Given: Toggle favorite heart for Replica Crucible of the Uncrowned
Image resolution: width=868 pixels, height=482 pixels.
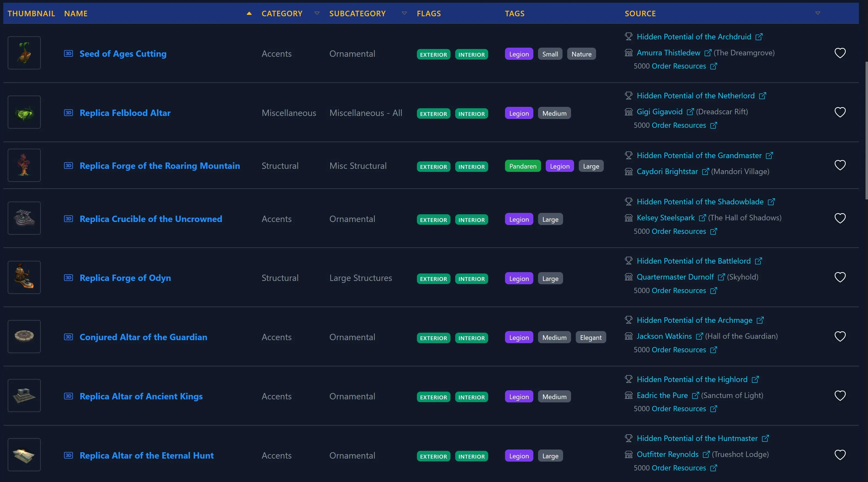Looking at the screenshot, I should coord(840,218).
